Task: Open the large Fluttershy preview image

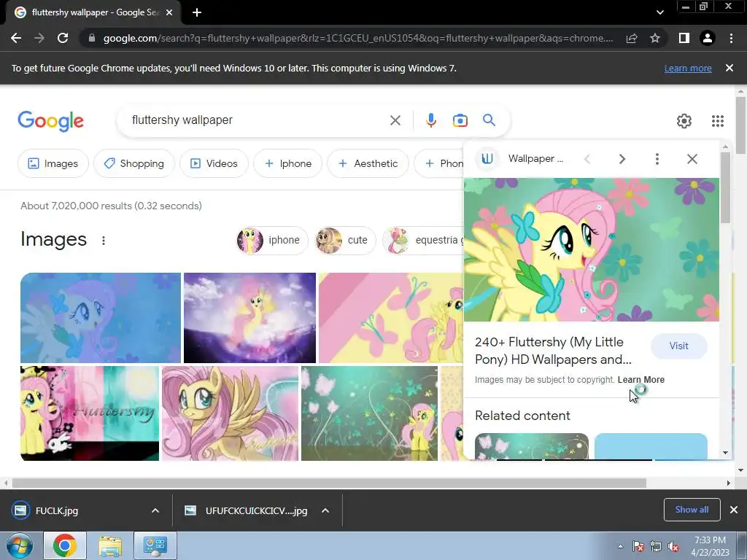Action: click(x=591, y=249)
